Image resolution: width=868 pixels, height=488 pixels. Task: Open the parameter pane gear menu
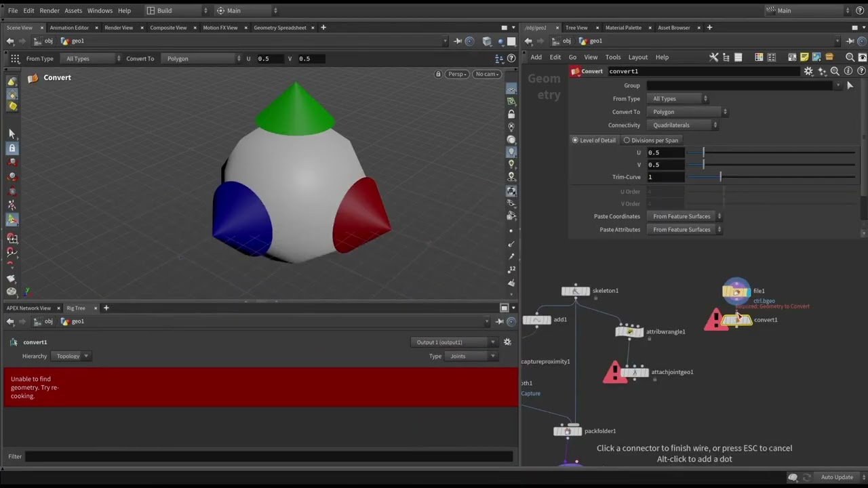pos(808,71)
